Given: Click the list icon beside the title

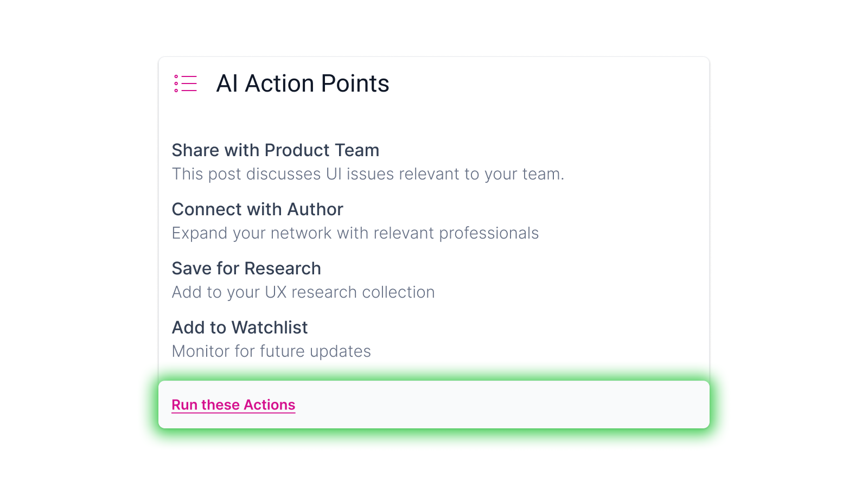Looking at the screenshot, I should point(184,84).
